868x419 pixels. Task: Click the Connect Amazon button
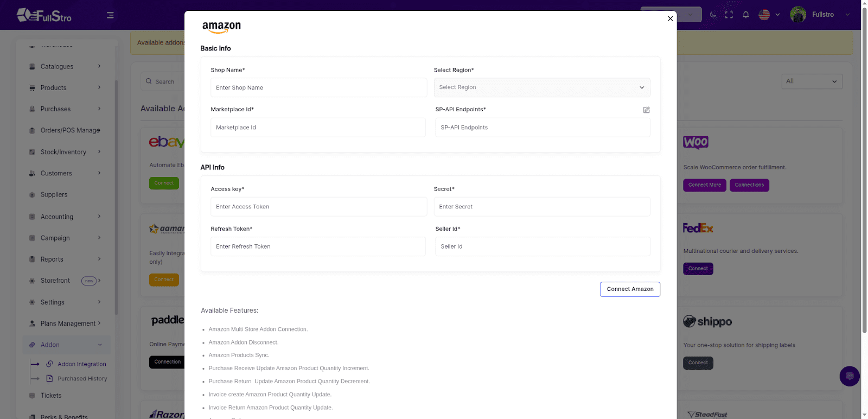click(630, 289)
